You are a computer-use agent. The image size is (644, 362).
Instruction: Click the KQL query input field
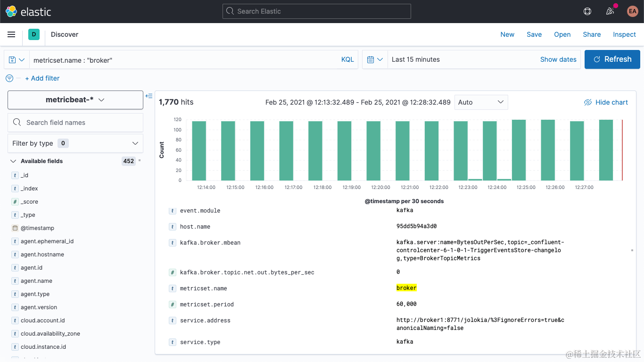click(184, 60)
